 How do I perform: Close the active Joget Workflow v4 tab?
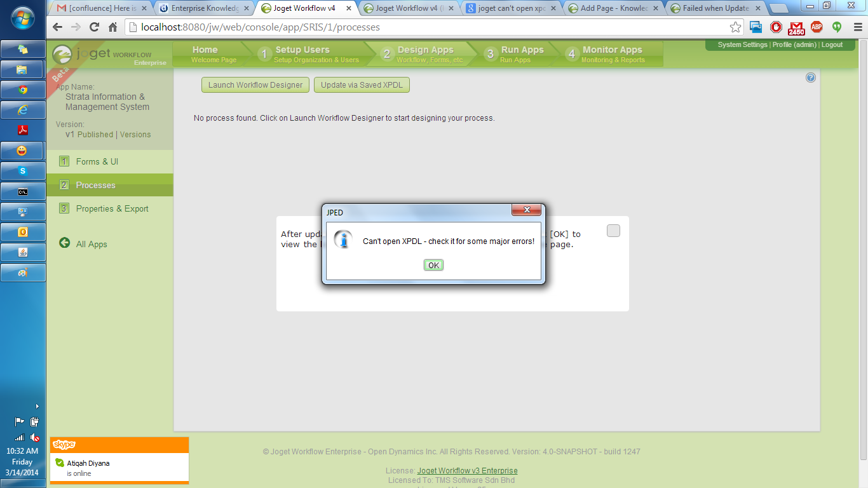click(348, 8)
